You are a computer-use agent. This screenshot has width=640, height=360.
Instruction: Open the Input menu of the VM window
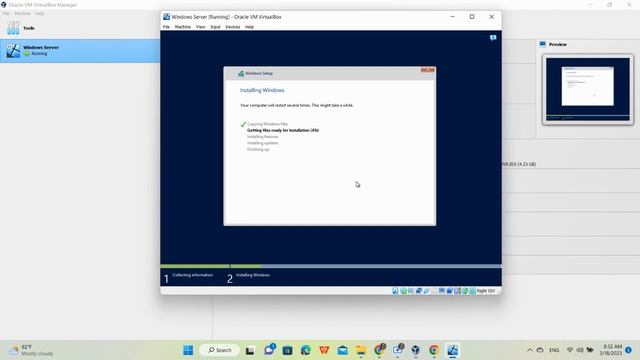click(215, 27)
